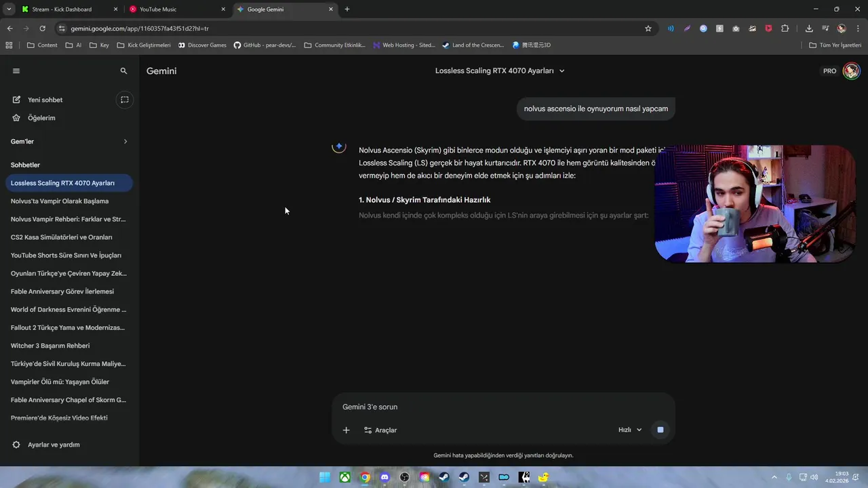Open chat CS2 Kasa Simülatörleri ve Oranları
The image size is (868, 488).
[68, 237]
